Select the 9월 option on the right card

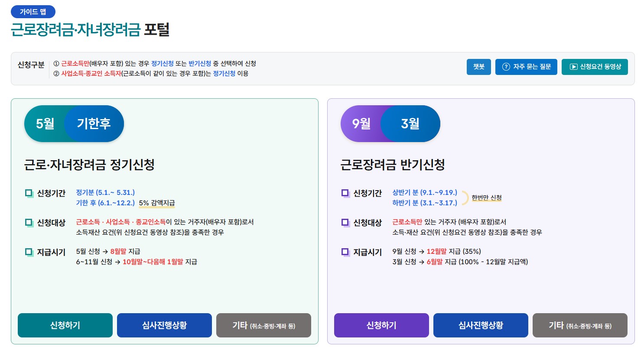pyautogui.click(x=361, y=123)
